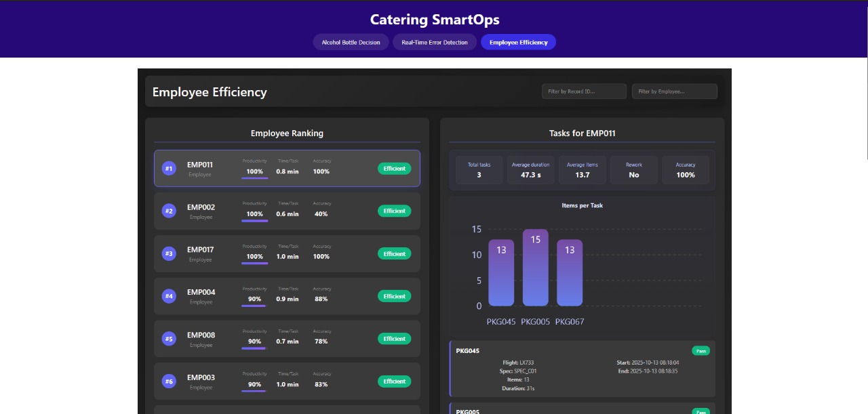
Task: Click the Tasks for EMP011 heading
Action: [x=583, y=133]
